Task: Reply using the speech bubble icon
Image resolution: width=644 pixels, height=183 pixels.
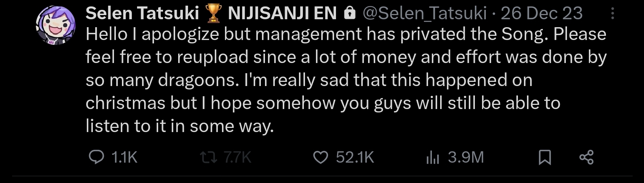Action: coord(96,157)
